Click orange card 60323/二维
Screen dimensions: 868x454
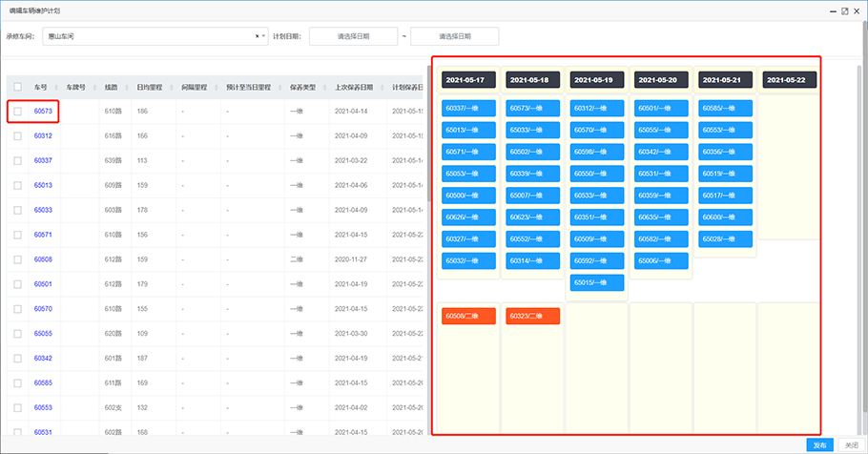click(532, 316)
